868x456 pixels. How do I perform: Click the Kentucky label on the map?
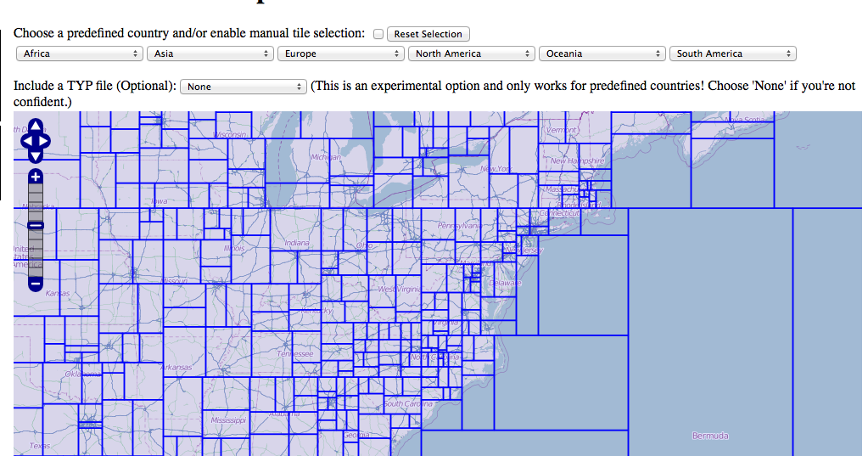click(317, 311)
